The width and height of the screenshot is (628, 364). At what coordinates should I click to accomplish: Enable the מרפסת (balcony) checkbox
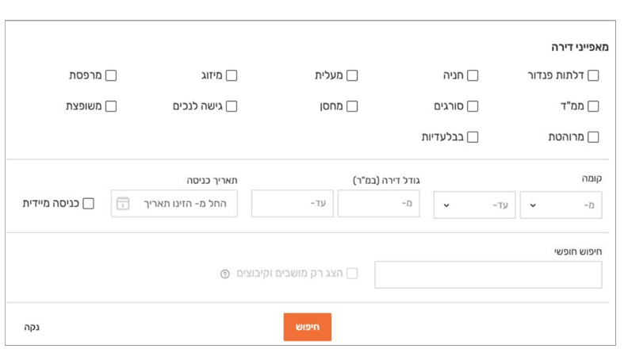coord(111,76)
